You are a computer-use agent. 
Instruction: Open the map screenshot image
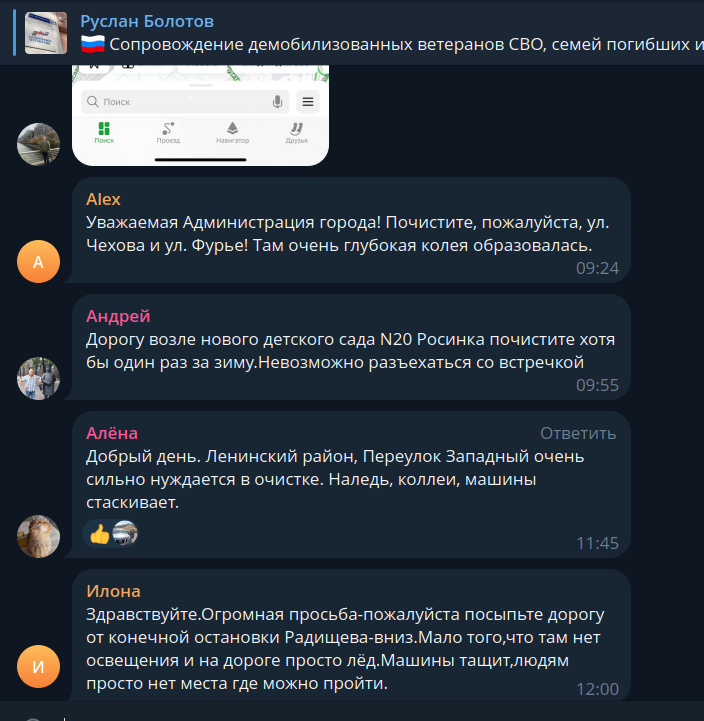tap(200, 115)
